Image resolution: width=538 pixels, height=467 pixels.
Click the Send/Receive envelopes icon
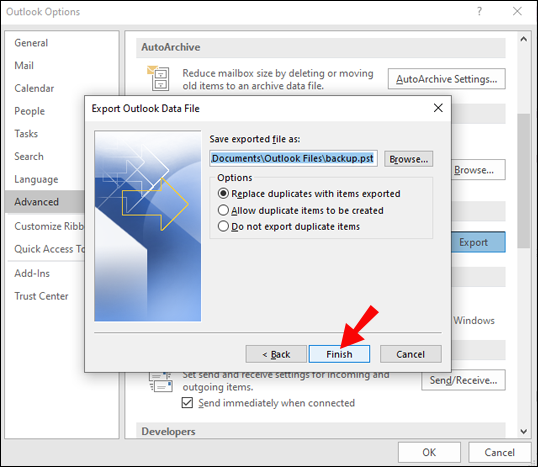point(161,382)
